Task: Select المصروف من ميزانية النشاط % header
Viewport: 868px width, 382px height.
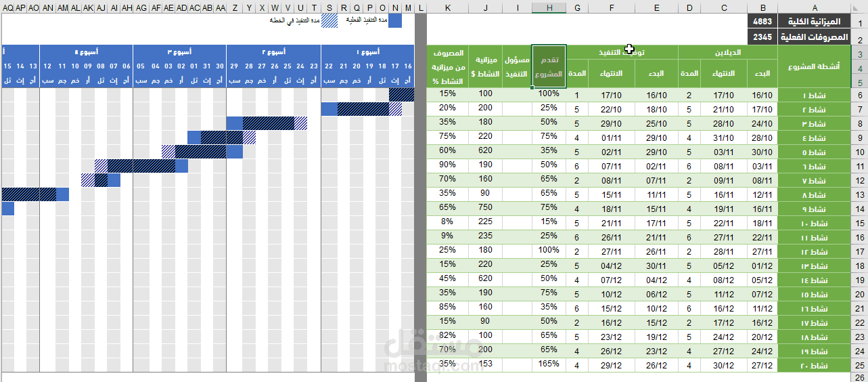Action: click(x=449, y=66)
